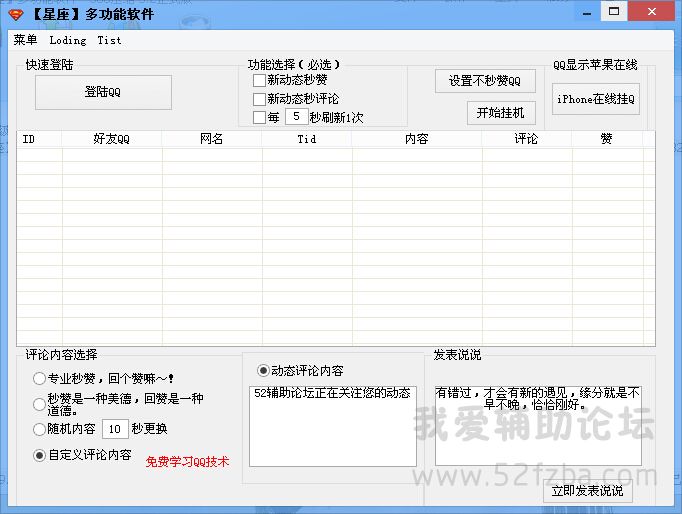Minimize the 星座 software window
682x514 pixels.
[587, 13]
